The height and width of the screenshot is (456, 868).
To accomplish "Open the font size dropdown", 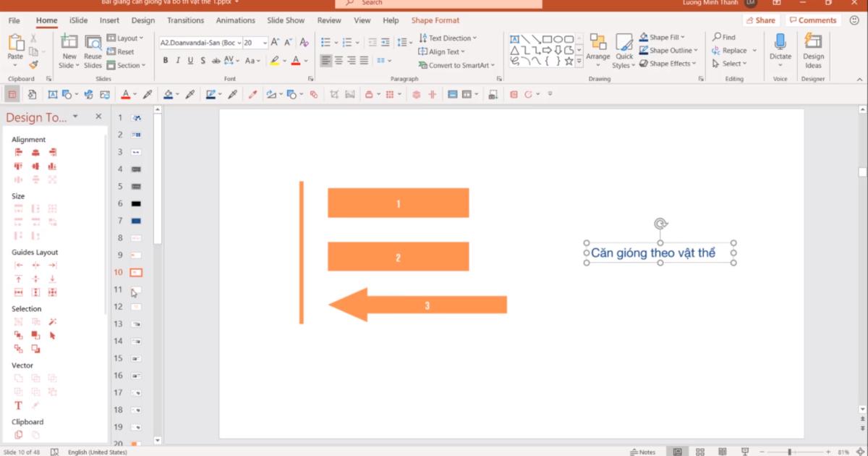I will 265,43.
